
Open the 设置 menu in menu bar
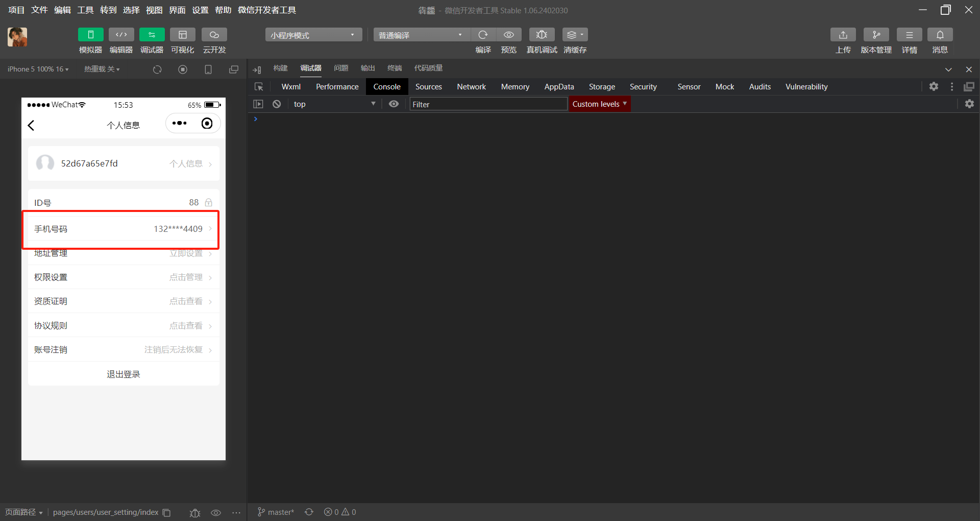tap(200, 10)
